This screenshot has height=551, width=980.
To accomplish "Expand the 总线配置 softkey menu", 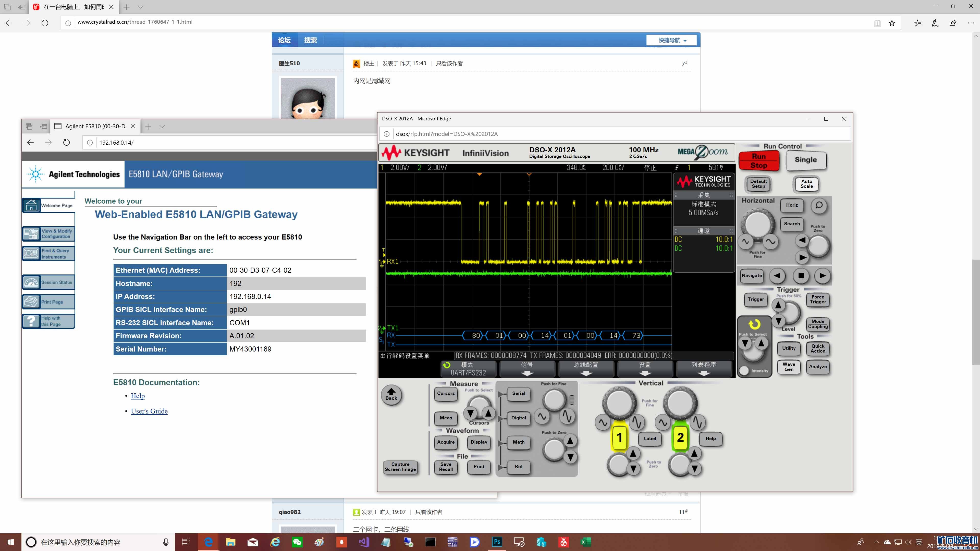I will point(586,369).
